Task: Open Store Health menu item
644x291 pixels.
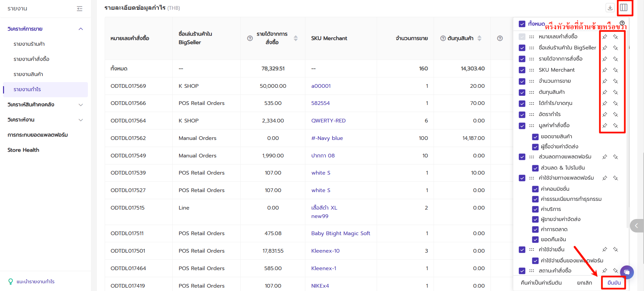Action: pyautogui.click(x=23, y=150)
